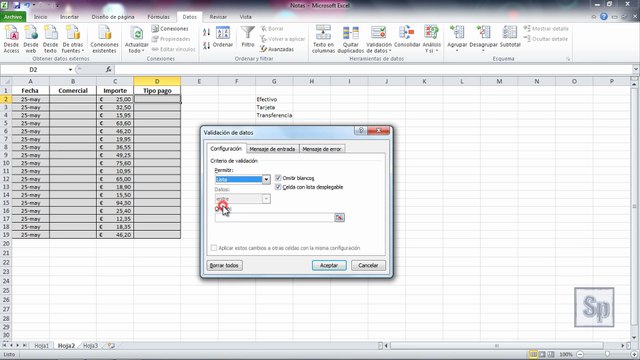Click Conexiones in the ribbon
This screenshot has height=360, width=640.
170,29
